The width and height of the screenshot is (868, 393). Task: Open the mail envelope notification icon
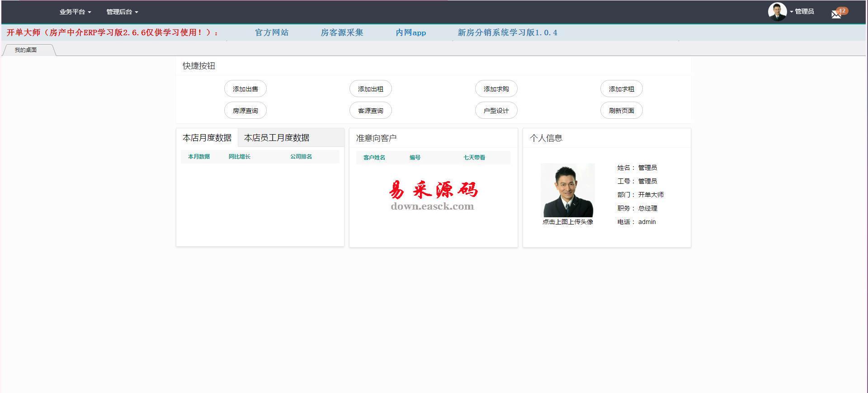[836, 14]
